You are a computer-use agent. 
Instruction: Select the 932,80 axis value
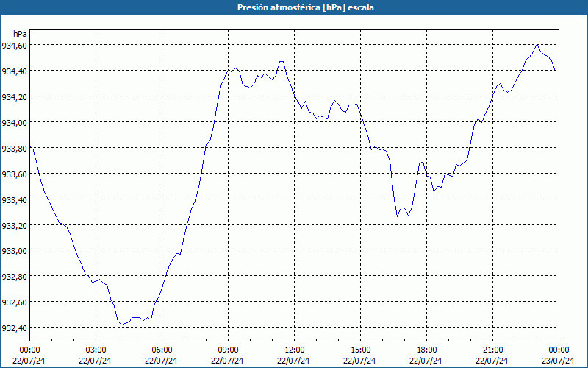pos(14,277)
